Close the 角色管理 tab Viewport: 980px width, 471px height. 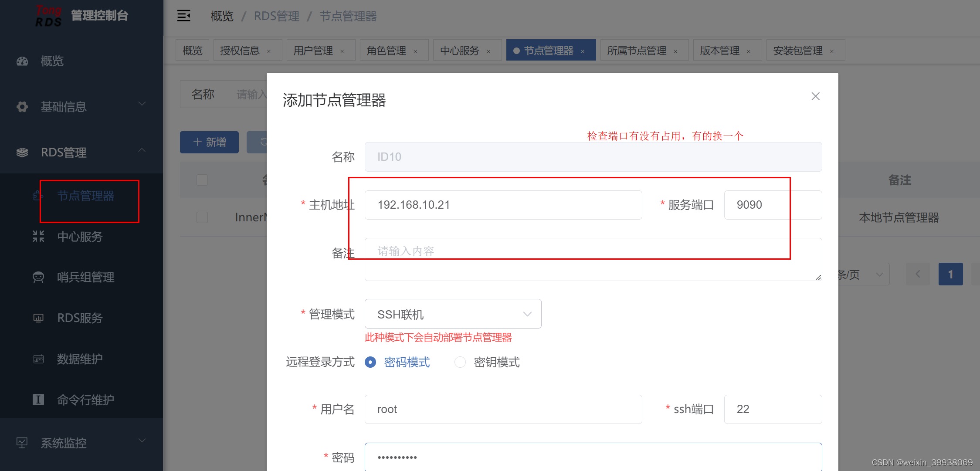tap(415, 51)
